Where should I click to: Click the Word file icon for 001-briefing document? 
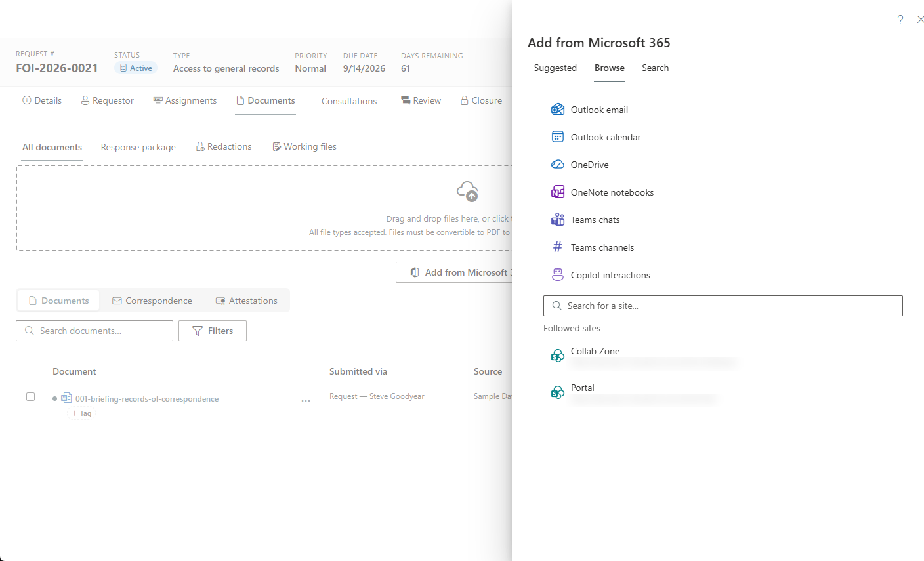tap(66, 398)
